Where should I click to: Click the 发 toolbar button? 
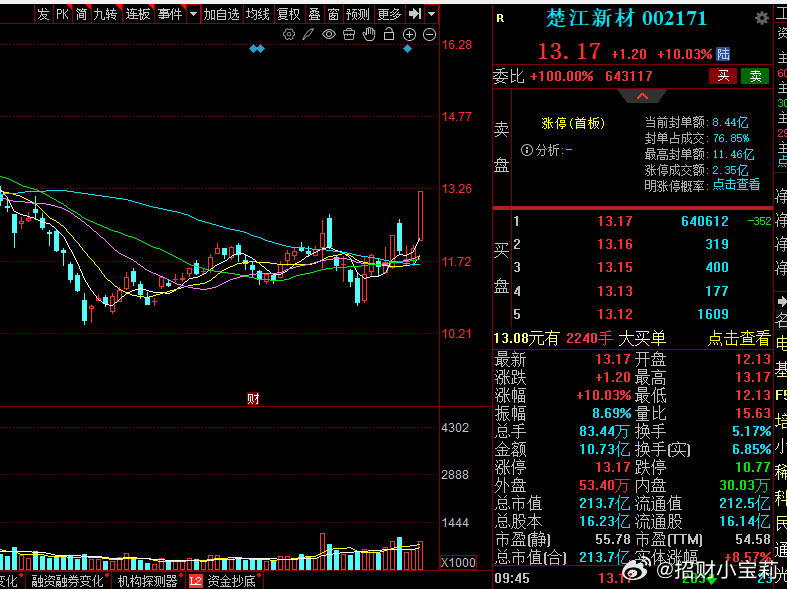[43, 14]
